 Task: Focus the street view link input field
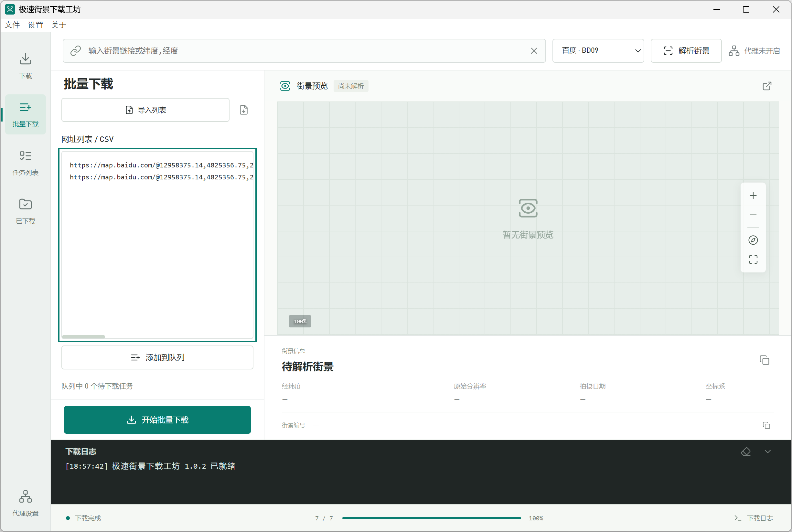(304, 51)
